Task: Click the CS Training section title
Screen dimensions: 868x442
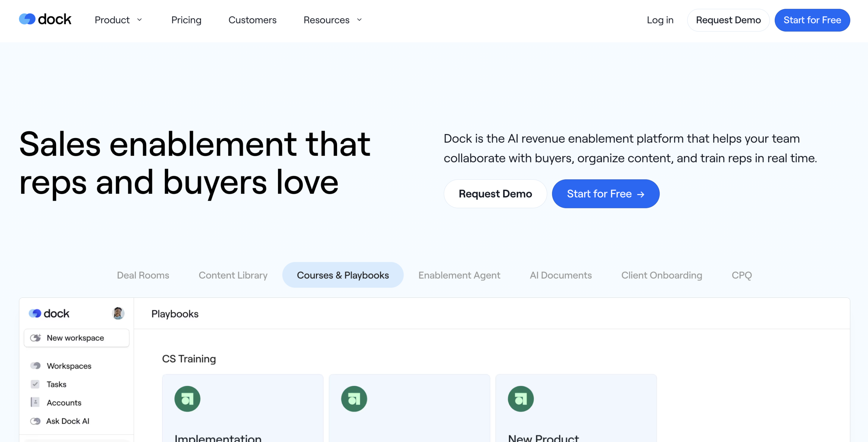Action: [x=189, y=359]
